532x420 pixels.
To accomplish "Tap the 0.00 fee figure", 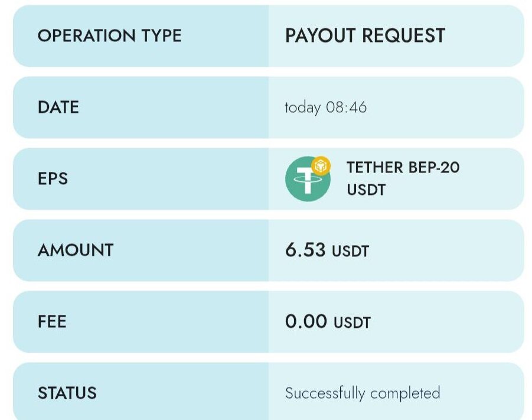I will (x=306, y=322).
